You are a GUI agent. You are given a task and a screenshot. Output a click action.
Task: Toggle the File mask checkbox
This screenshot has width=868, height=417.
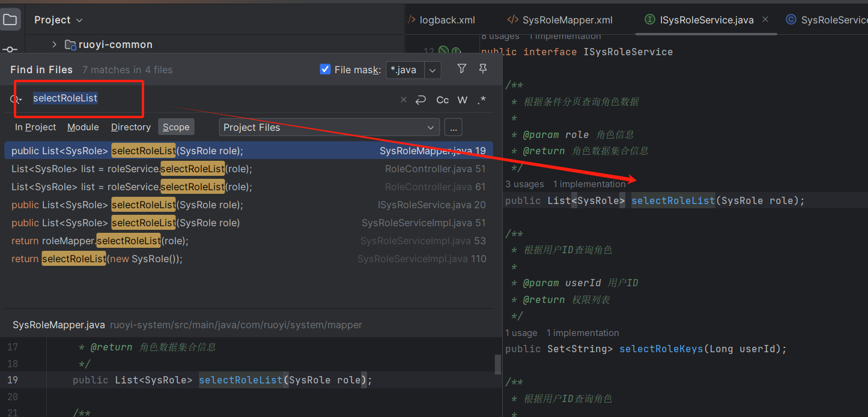coord(325,70)
